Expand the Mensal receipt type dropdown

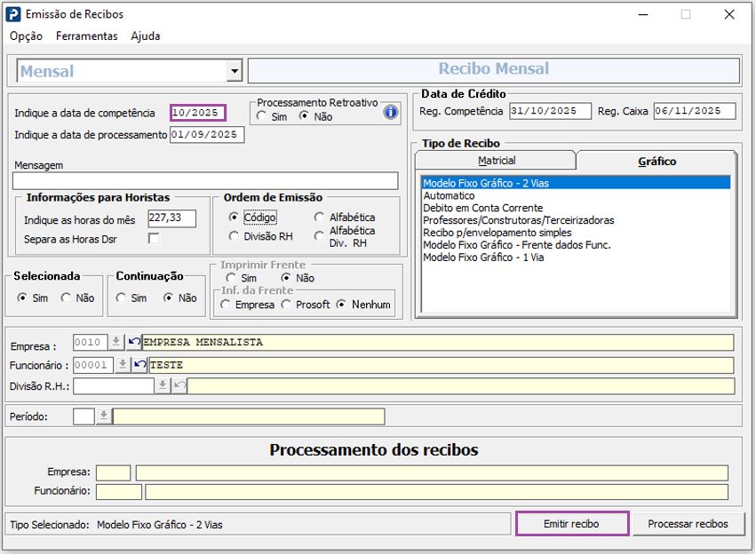(x=235, y=71)
